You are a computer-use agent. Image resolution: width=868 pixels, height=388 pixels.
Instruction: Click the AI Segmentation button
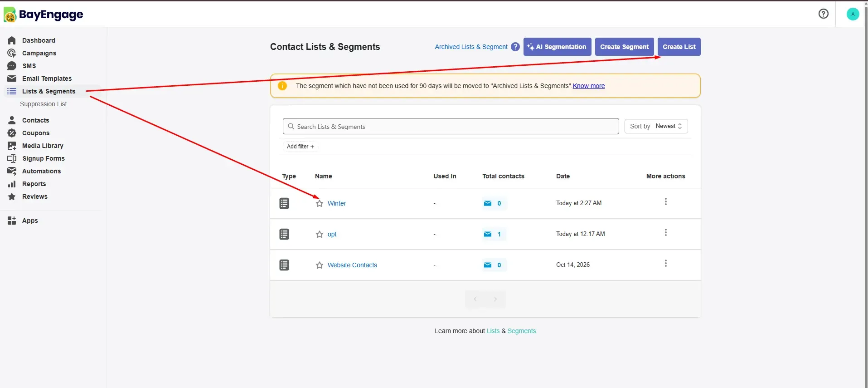tap(557, 47)
